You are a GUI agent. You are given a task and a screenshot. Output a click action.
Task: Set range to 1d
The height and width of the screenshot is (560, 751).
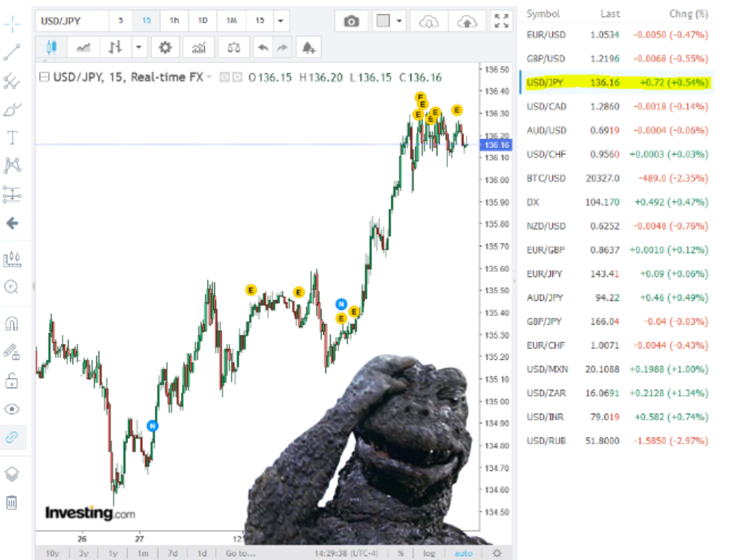202,553
